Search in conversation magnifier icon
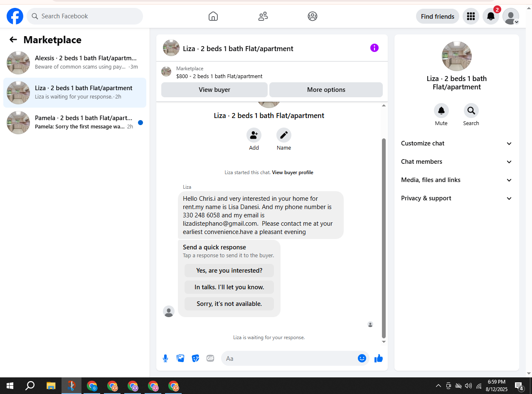Image resolution: width=532 pixels, height=394 pixels. 471,111
